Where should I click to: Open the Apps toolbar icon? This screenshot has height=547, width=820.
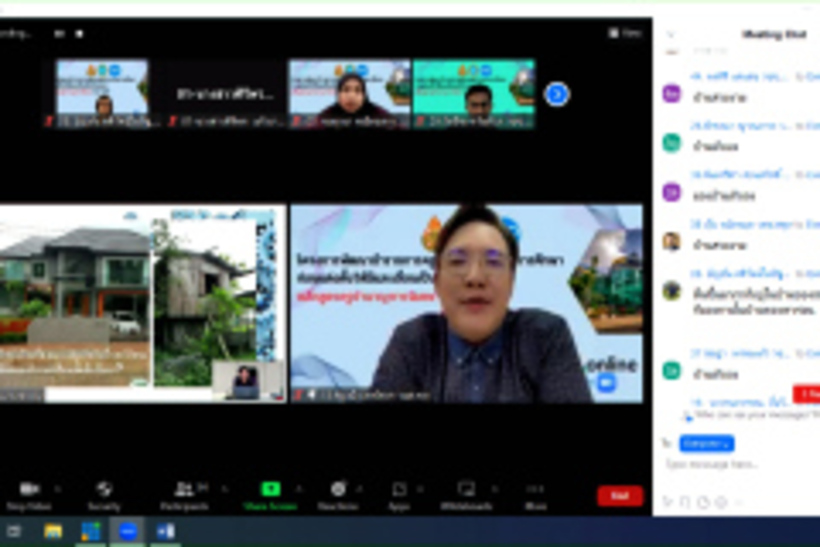coord(399,489)
